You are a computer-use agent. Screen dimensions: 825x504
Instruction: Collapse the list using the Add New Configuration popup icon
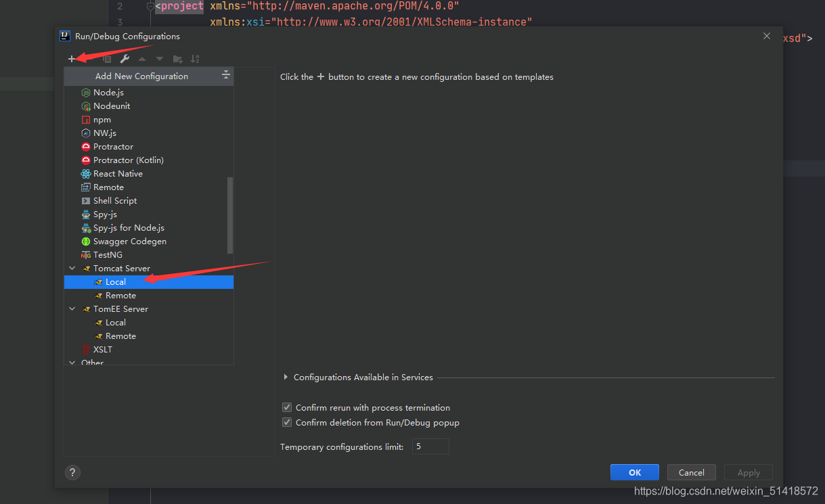coord(226,76)
